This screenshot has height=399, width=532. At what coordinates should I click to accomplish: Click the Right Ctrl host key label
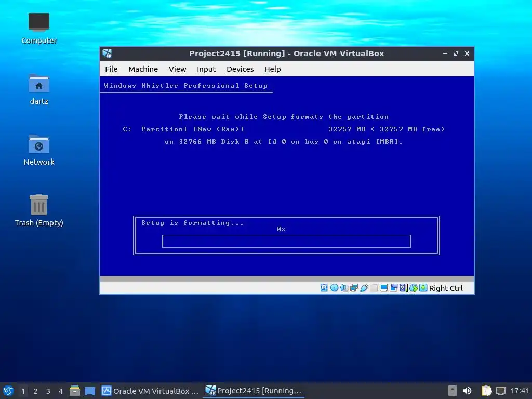tap(446, 288)
